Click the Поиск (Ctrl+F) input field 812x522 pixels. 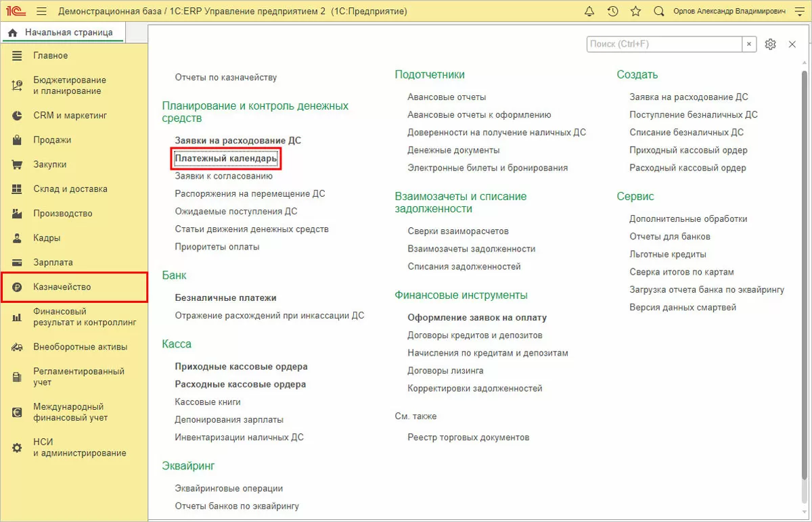click(x=664, y=44)
